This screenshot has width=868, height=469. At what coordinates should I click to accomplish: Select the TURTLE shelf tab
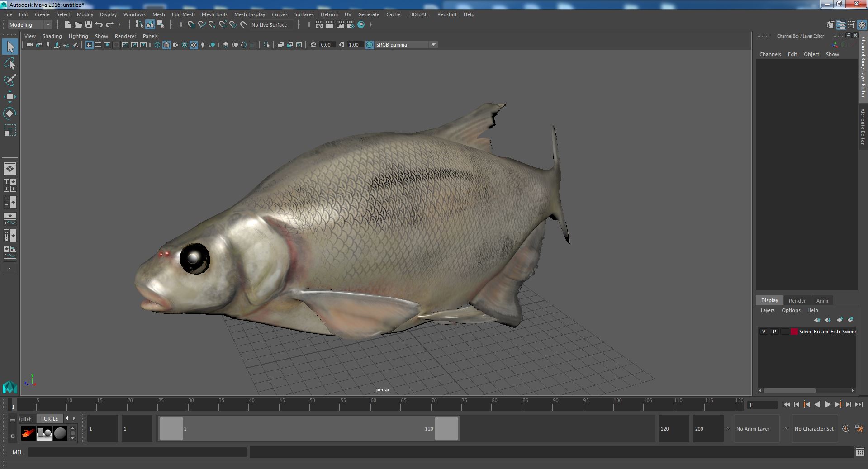pos(50,419)
